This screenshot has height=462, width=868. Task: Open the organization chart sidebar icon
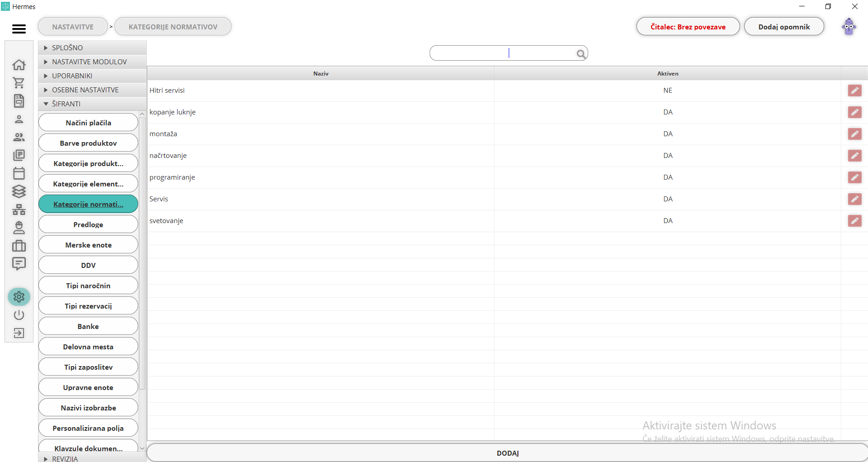19,210
